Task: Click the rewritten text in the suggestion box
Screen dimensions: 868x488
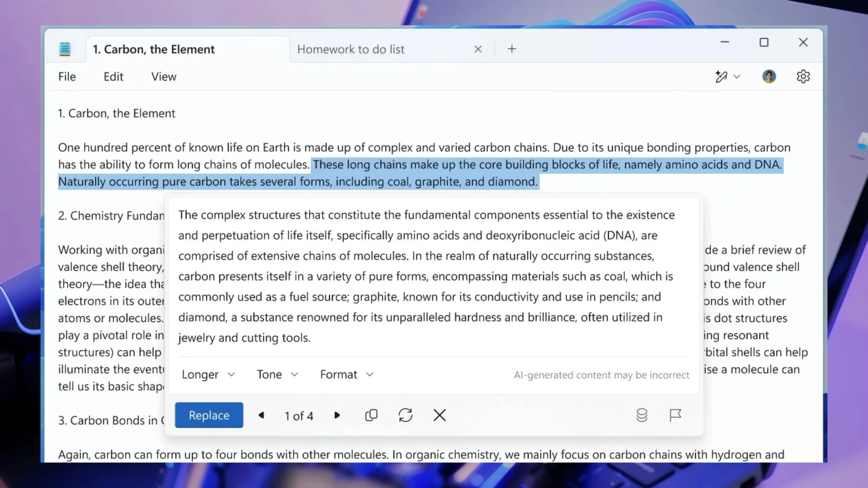Action: (426, 276)
